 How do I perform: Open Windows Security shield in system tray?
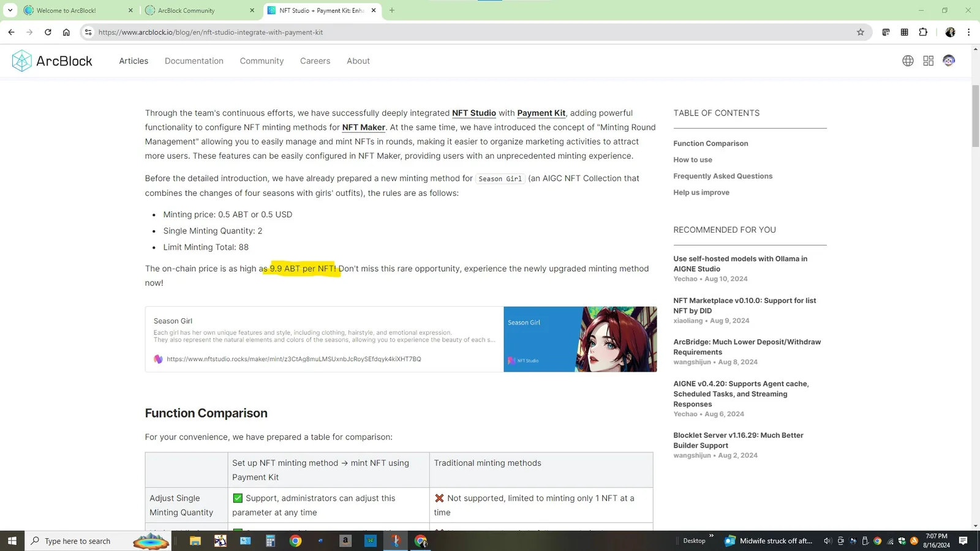click(x=902, y=541)
